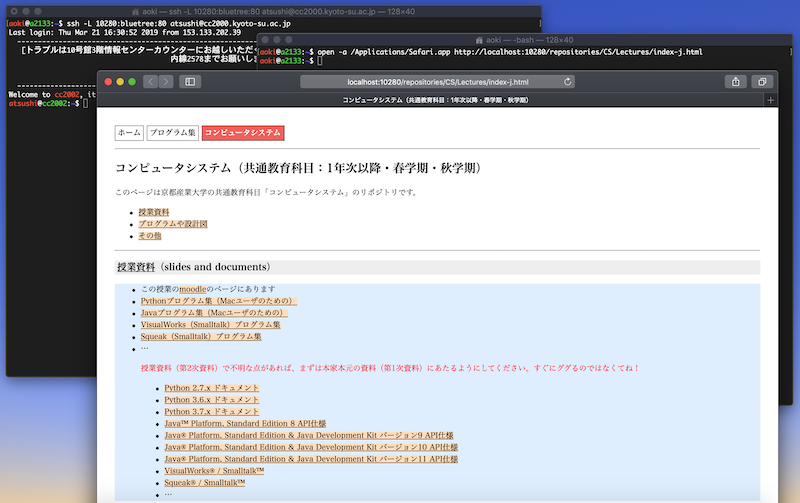Open Java Development Kit バージョン11 API仕様 link
Image resolution: width=800 pixels, height=503 pixels.
[311, 459]
